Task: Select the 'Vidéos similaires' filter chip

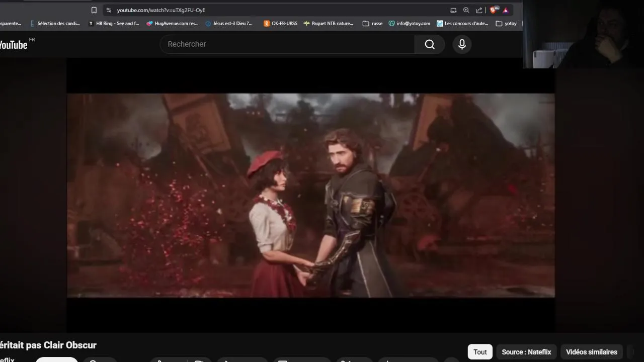Action: (x=592, y=352)
